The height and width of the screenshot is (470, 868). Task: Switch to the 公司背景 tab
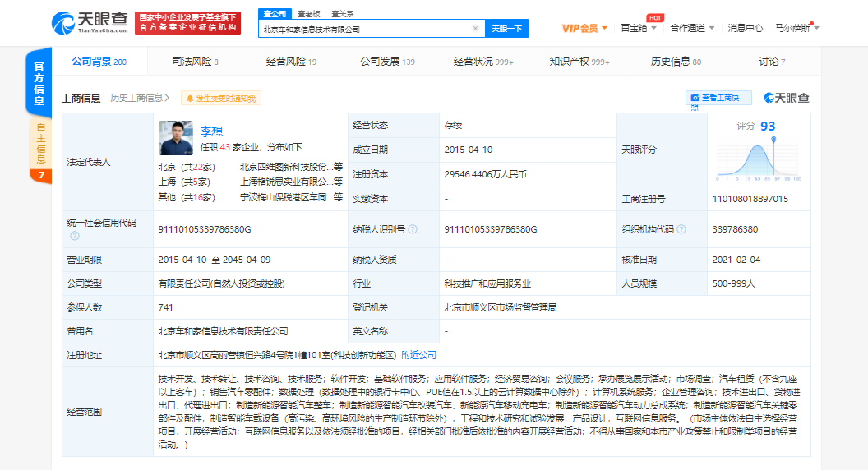point(99,62)
